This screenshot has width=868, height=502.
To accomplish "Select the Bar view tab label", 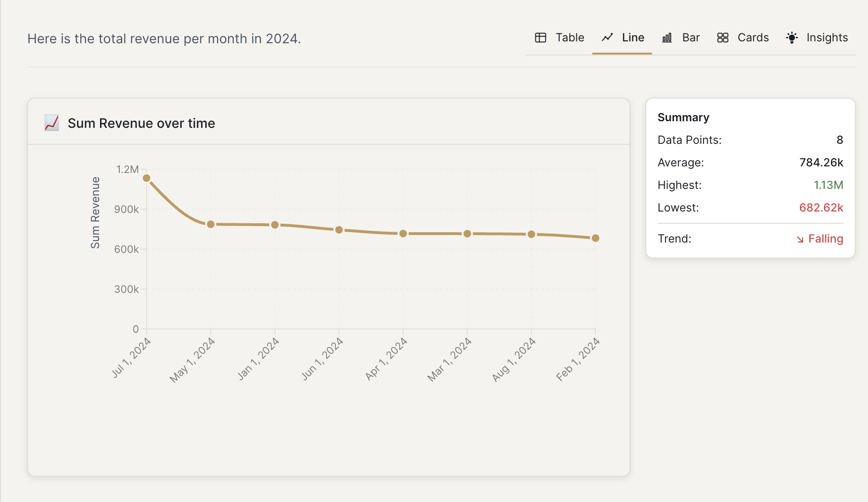I will click(690, 38).
